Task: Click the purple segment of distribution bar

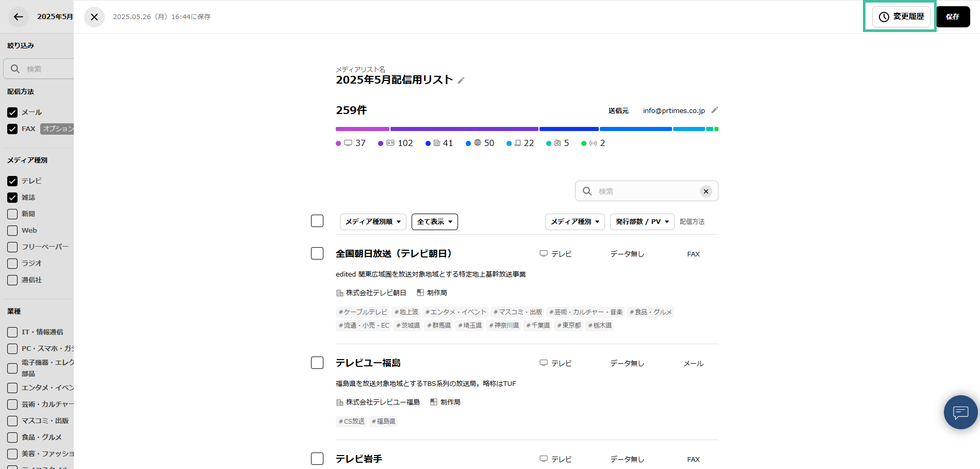Action: (464, 129)
